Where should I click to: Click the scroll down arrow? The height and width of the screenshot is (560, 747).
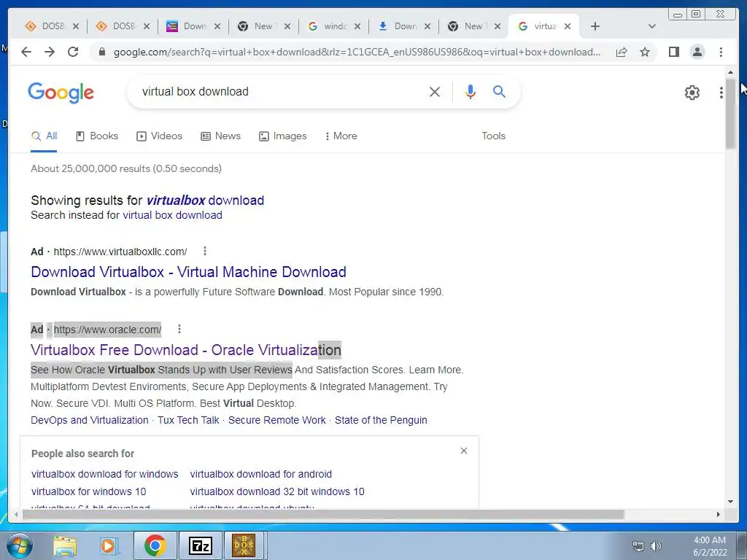point(730,502)
